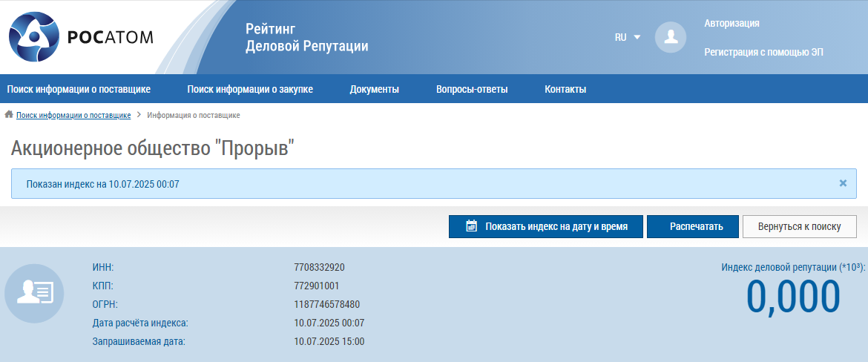Click the Показан индекс на notification text

click(x=103, y=184)
